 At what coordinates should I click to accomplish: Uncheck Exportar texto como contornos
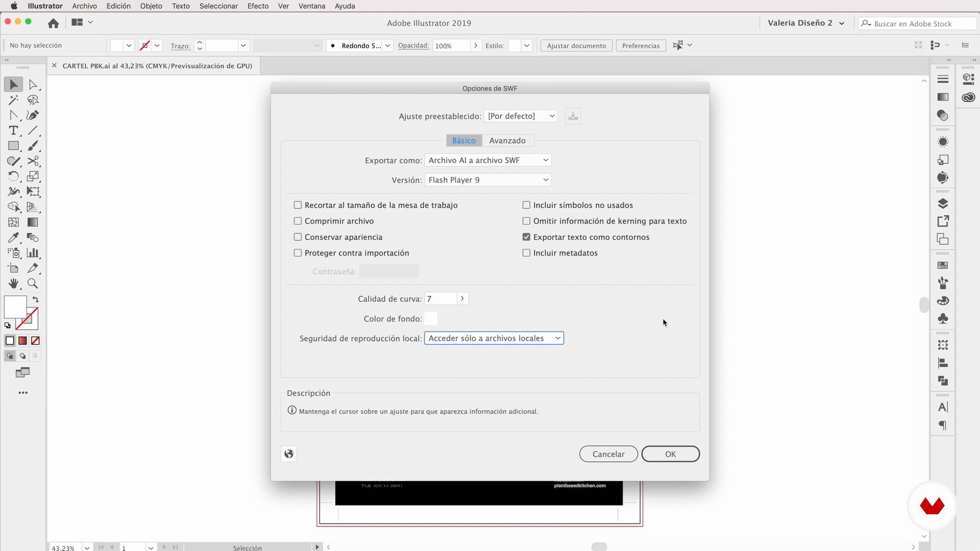(x=526, y=237)
